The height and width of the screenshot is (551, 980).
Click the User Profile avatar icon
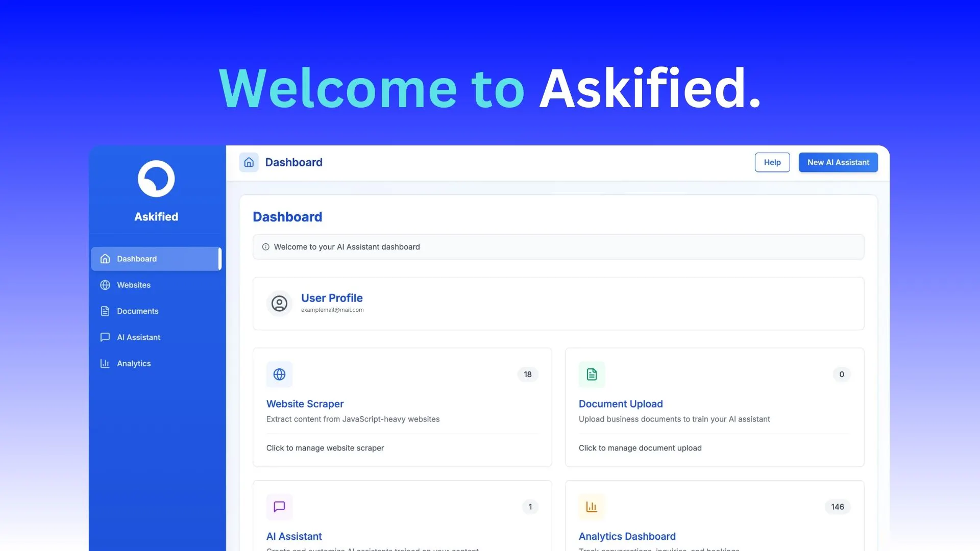pyautogui.click(x=279, y=304)
